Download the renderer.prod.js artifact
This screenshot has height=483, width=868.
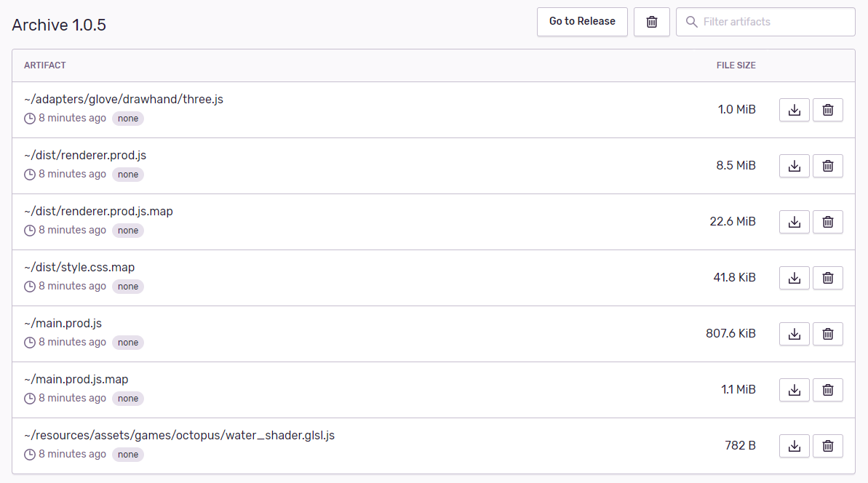tap(794, 165)
